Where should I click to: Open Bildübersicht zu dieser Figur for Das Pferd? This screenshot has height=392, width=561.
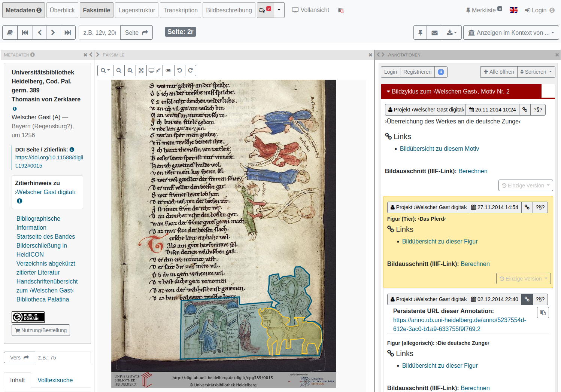[440, 241]
